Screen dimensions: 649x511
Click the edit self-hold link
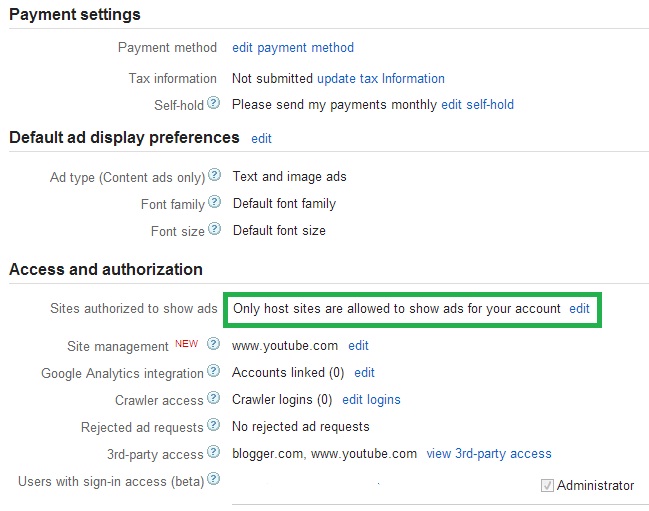coord(478,104)
